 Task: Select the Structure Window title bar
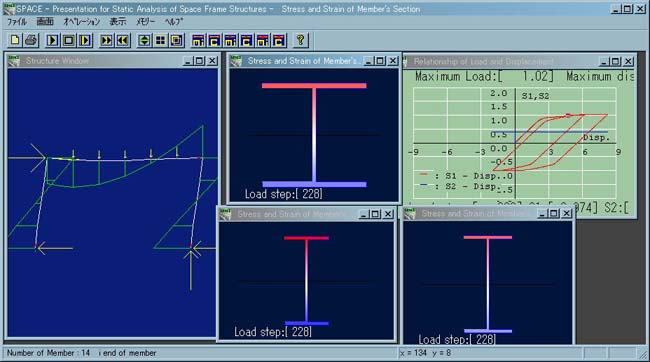(95, 61)
